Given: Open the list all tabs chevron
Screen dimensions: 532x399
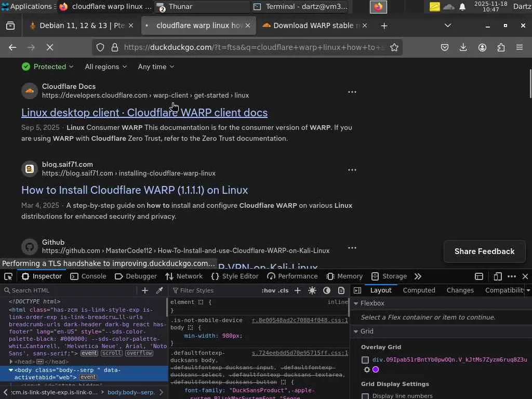Looking at the screenshot, I should point(448,26).
